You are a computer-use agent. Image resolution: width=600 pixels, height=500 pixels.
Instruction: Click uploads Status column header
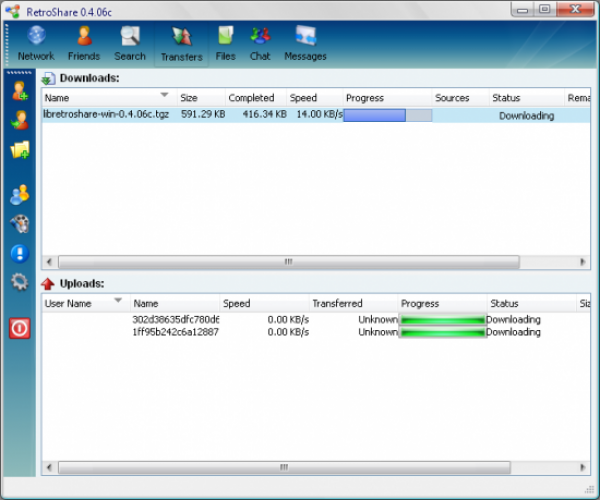pyautogui.click(x=532, y=303)
